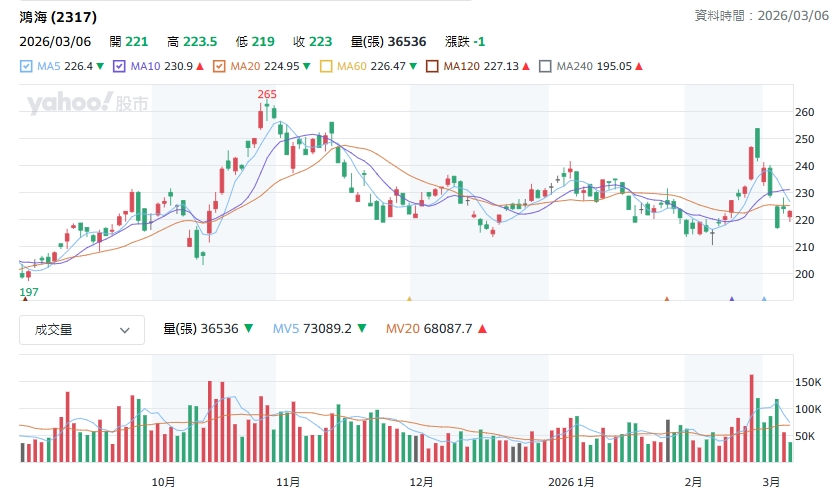837x495 pixels.
Task: Enable the MA120 moving average checkbox
Action: point(432,67)
